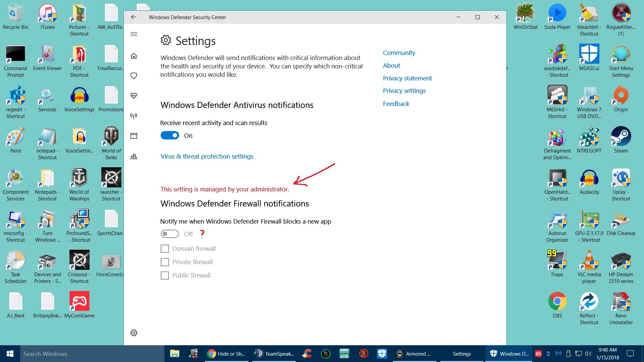Open Firewall & network protection antenna icon

pyautogui.click(x=134, y=116)
